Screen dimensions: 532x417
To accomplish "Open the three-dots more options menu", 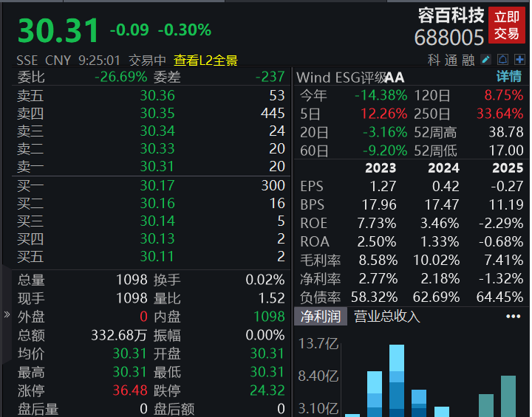I will pyautogui.click(x=513, y=317).
